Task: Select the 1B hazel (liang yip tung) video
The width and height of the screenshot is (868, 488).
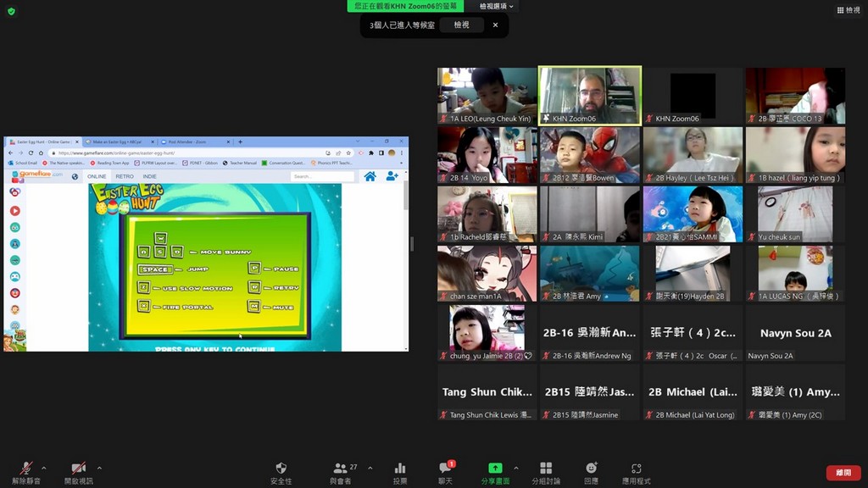Action: [x=795, y=155]
